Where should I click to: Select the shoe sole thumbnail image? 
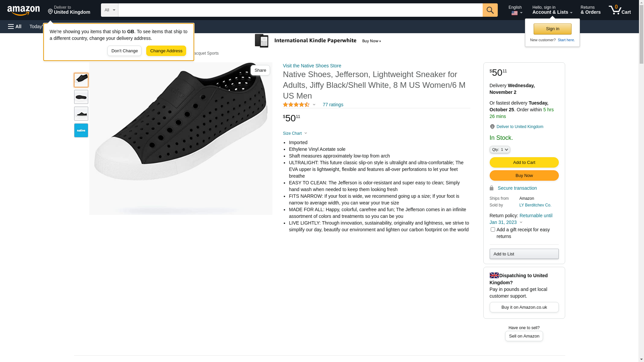tap(81, 97)
